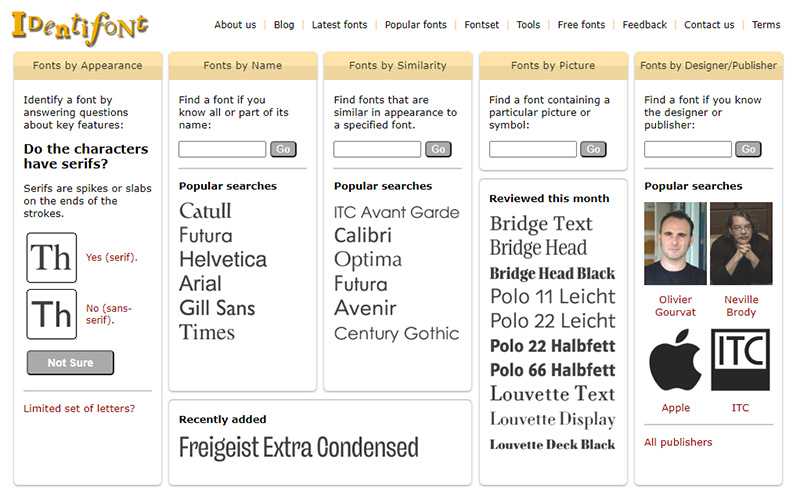This screenshot has height=499, width=800.
Task: Select the sans-serif Th sample image
Action: click(x=52, y=314)
